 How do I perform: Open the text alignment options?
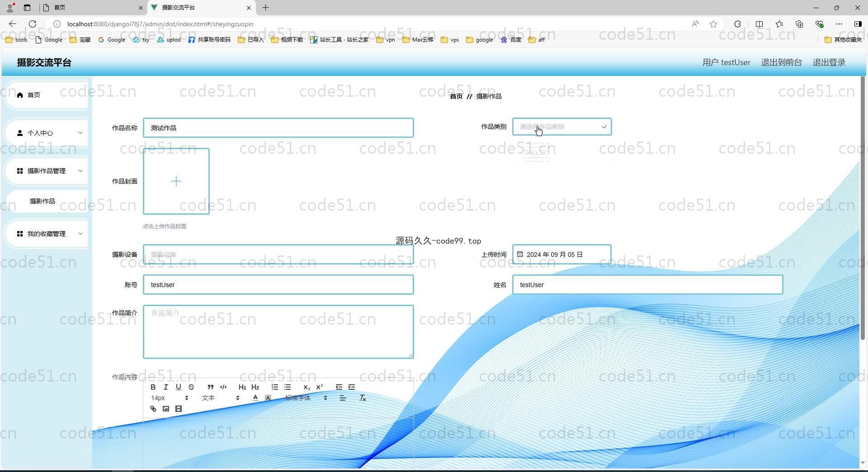click(343, 398)
